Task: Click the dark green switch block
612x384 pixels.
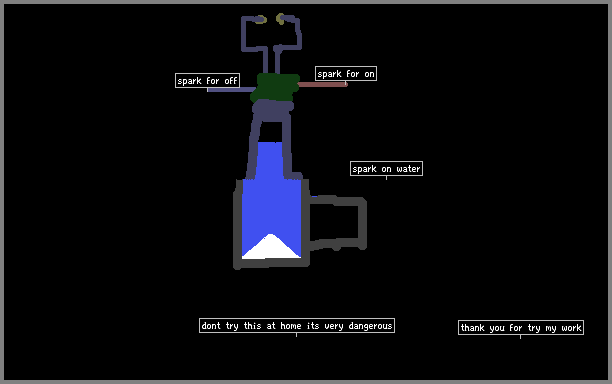Action: point(276,87)
